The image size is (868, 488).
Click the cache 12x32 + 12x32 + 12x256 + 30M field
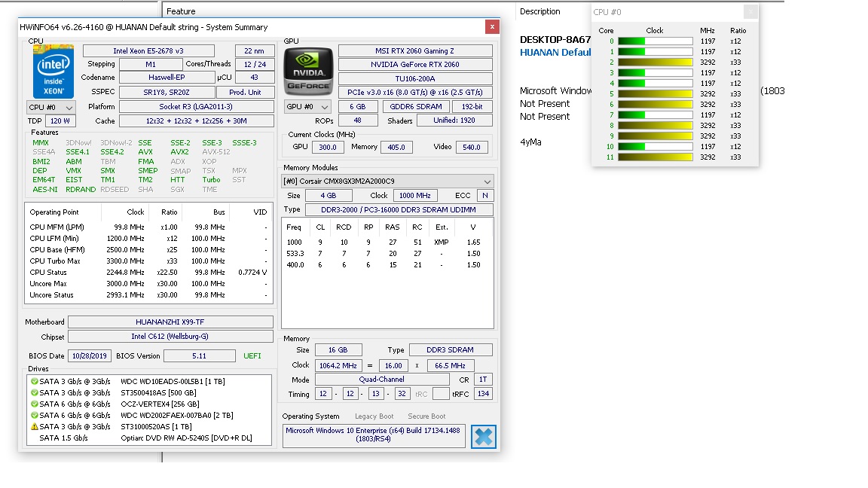[197, 121]
